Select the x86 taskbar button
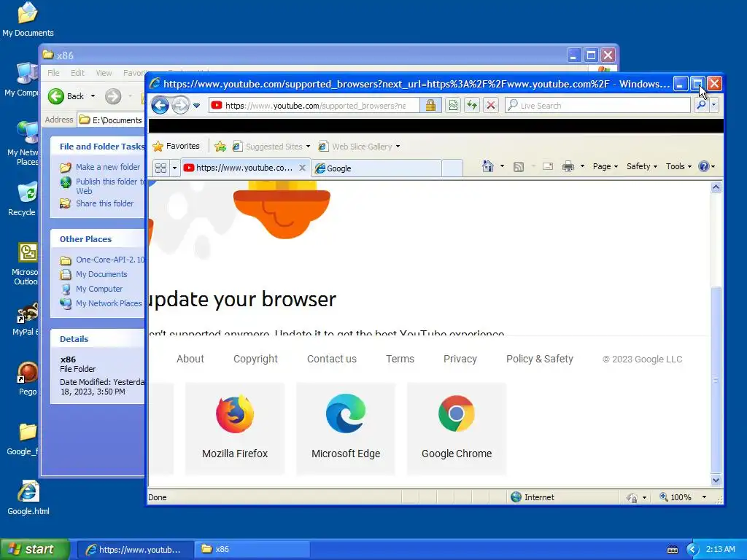This screenshot has width=747, height=560. [252, 549]
